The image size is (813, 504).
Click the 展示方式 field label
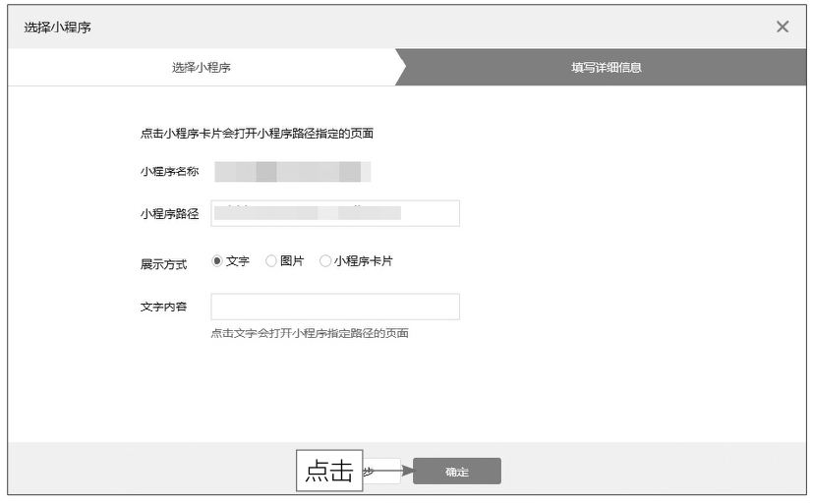click(x=163, y=264)
